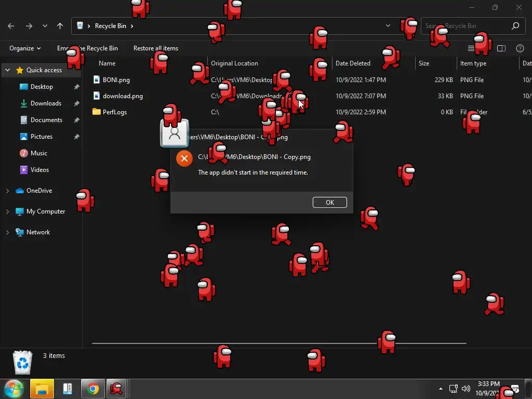Click the pin icon beside Desktop

(77, 87)
